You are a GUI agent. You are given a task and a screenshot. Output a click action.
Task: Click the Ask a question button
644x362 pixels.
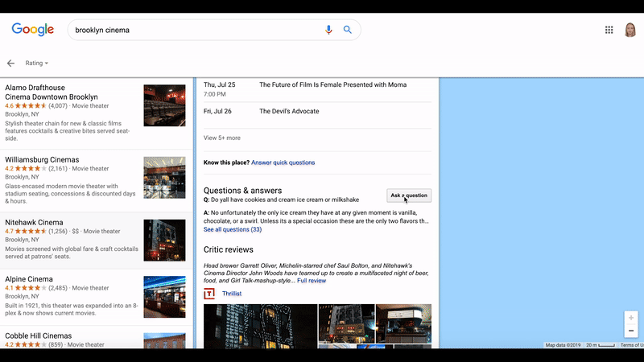pos(409,195)
